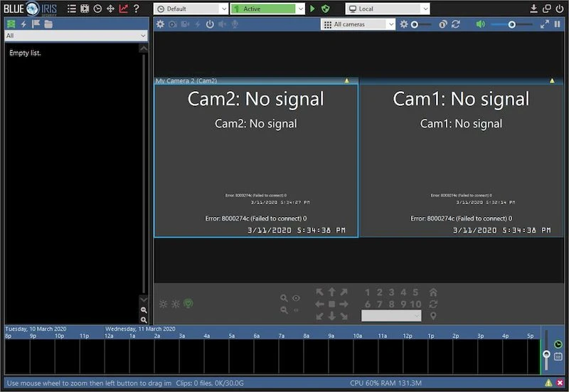Expand the All cameras dropdown
This screenshot has width=569, height=392.
coord(358,24)
